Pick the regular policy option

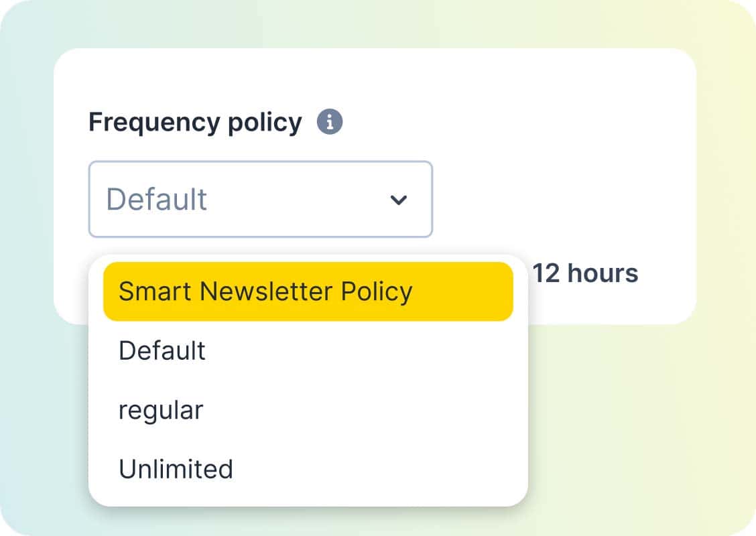(161, 410)
